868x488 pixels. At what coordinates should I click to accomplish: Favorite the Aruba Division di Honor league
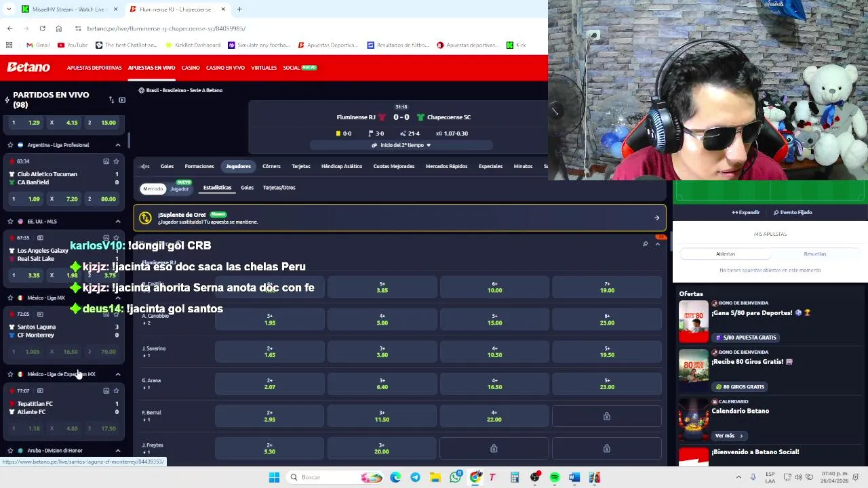10,451
